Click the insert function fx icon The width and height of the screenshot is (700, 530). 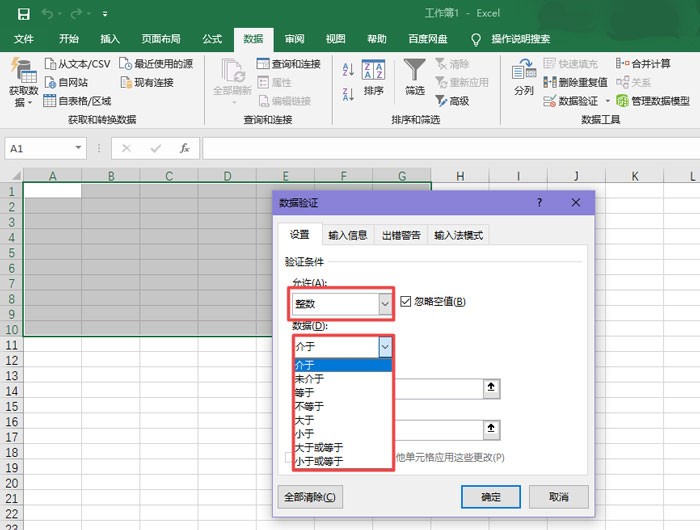coord(184,148)
